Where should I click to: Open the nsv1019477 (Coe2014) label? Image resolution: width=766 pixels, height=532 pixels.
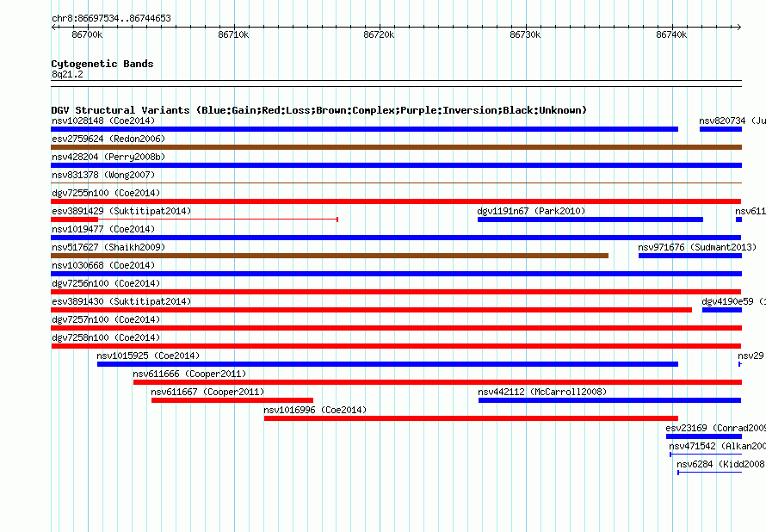[103, 229]
